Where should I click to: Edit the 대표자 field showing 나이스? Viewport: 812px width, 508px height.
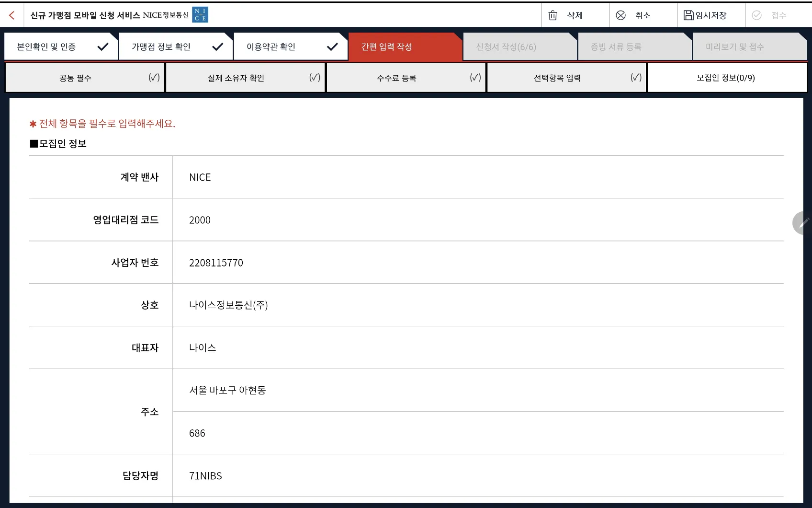point(478,347)
